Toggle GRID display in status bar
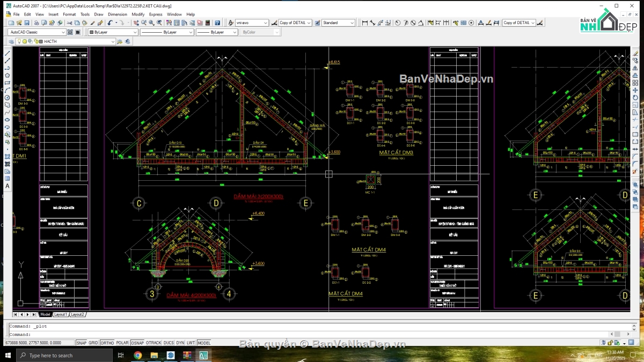The image size is (644, 362). (x=93, y=343)
